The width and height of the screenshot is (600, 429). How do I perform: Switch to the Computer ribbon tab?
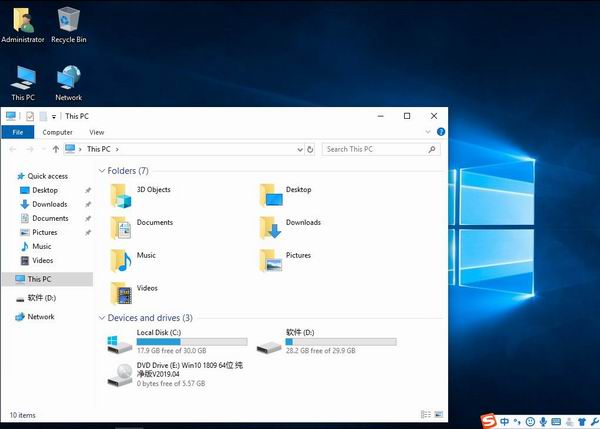coord(57,132)
